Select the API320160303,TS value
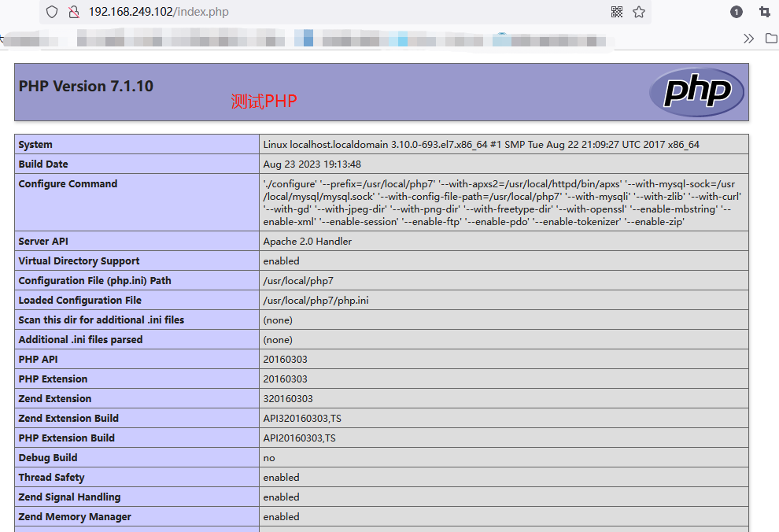 (302, 418)
